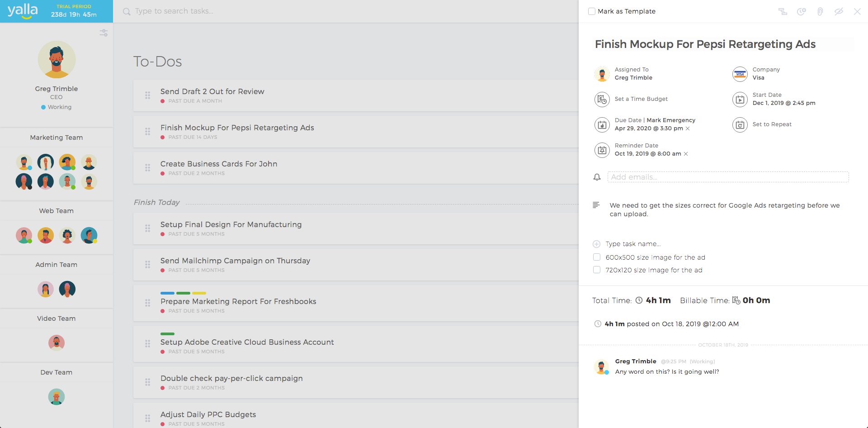Toggle task visibility with the eye-slash icon
Viewport: 868px width, 428px height.
pos(839,11)
